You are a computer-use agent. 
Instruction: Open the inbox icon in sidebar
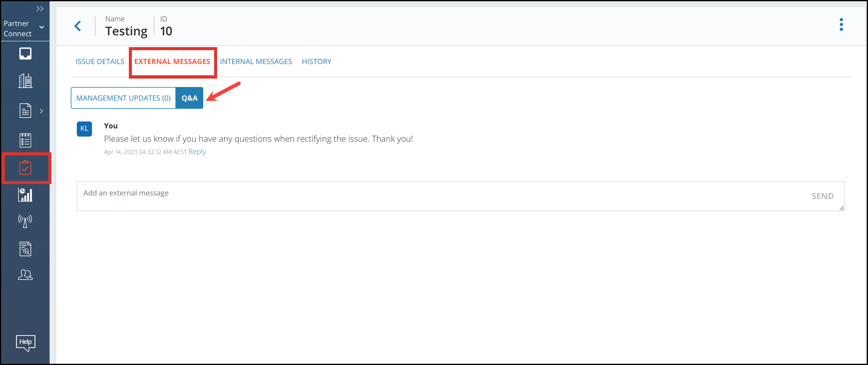(25, 53)
